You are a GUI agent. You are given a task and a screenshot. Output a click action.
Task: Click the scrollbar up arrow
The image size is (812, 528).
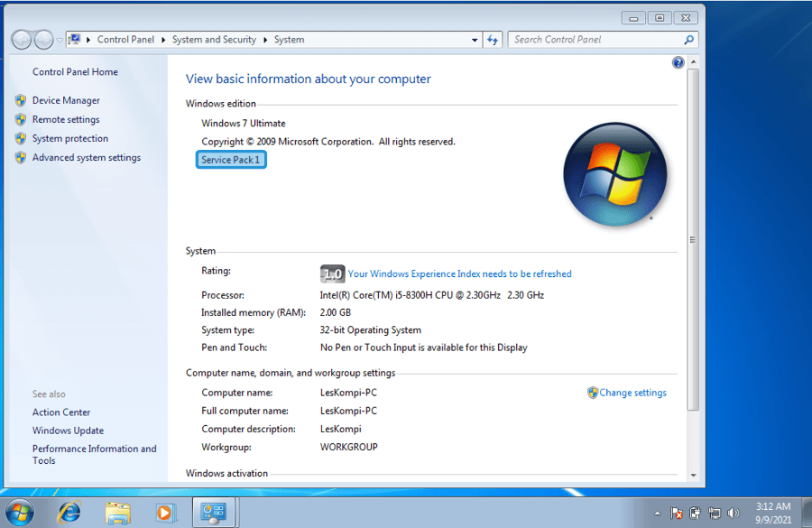(x=694, y=62)
